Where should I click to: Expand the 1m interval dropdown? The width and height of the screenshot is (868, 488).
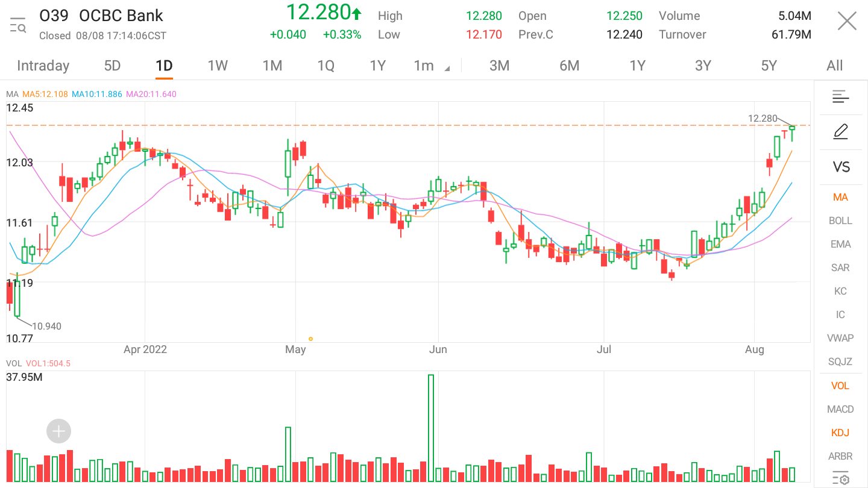coord(431,66)
